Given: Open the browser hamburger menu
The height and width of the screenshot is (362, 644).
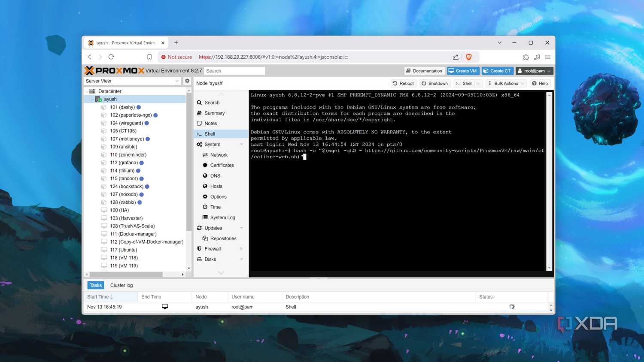Looking at the screenshot, I should click(x=548, y=57).
